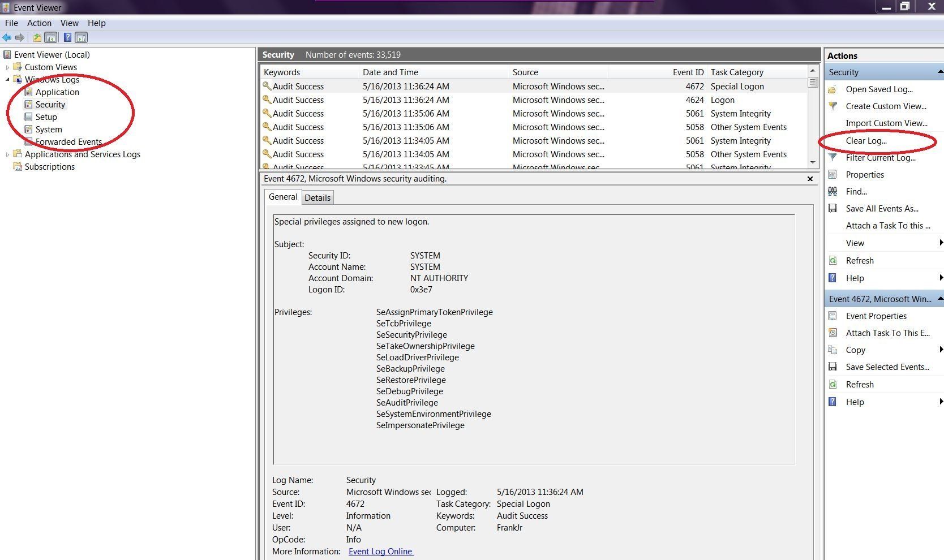
Task: Collapse the Security actions section header
Action: pyautogui.click(x=940, y=72)
